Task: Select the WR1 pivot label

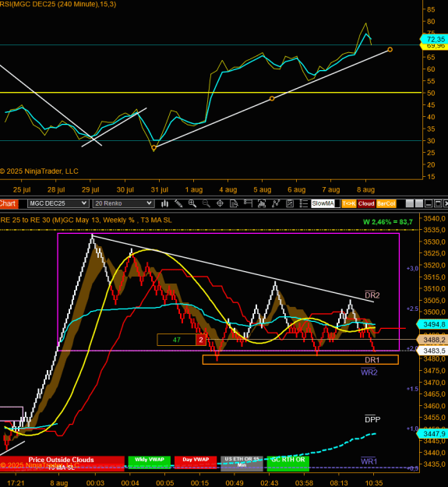Action: [x=369, y=461]
